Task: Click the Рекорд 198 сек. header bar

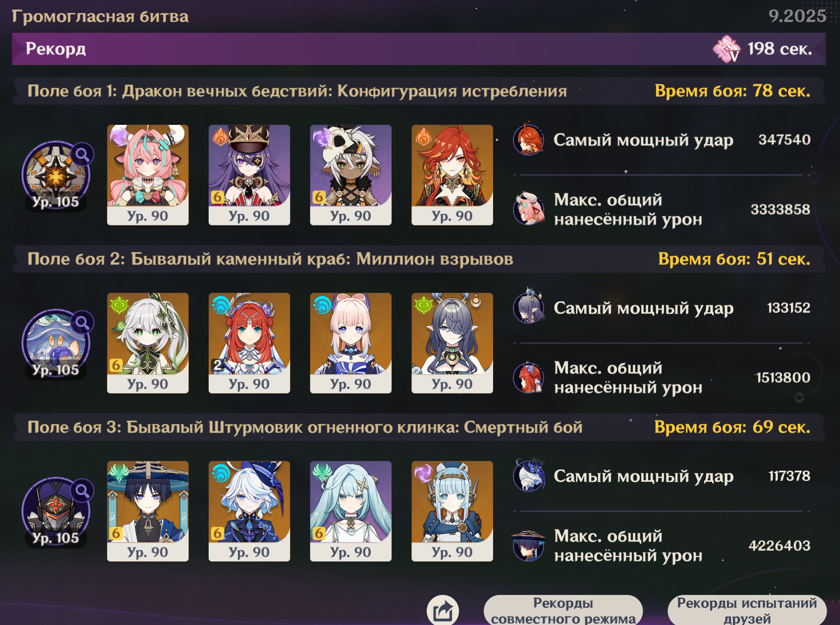Action: point(419,49)
